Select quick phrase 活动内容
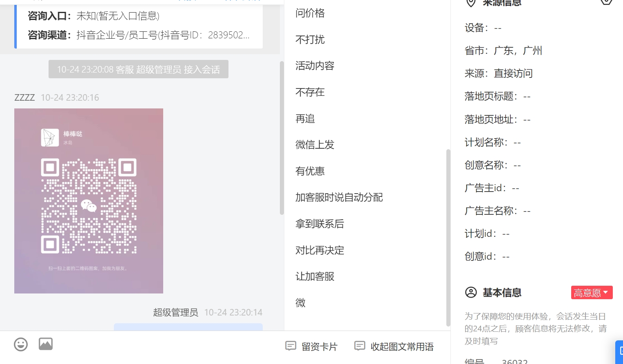 pyautogui.click(x=315, y=66)
